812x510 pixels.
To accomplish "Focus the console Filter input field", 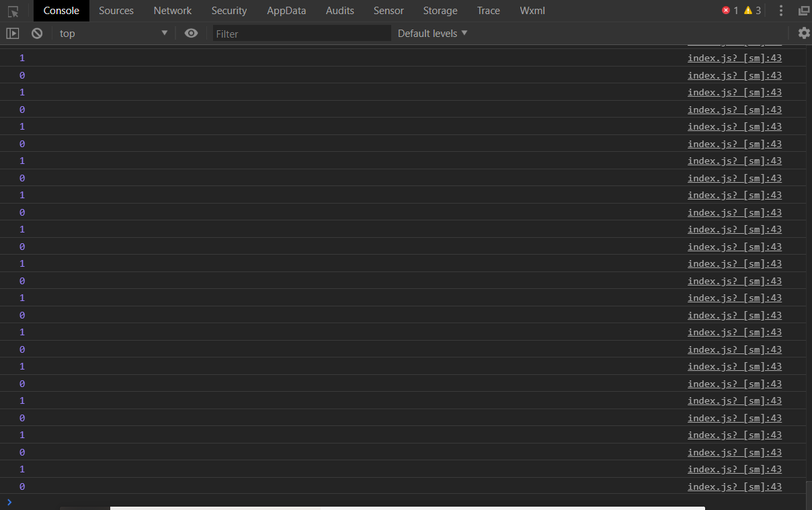I will tap(302, 34).
